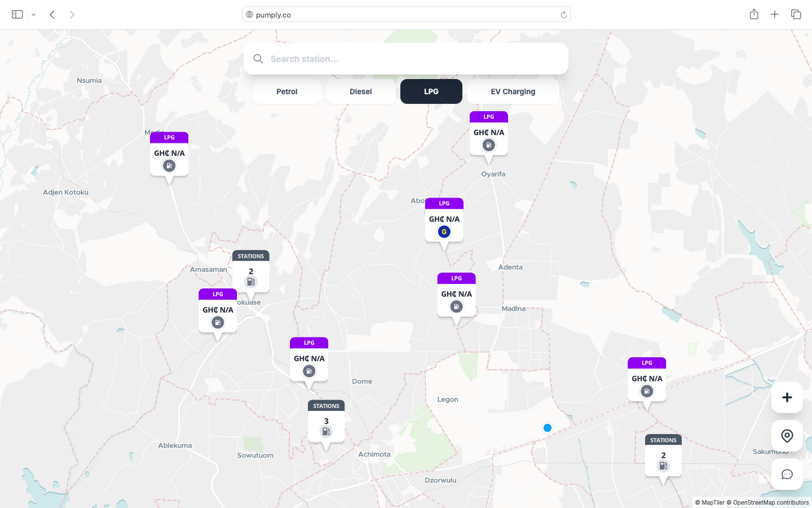Expand the STATIONS 3 cluster near Achimota
Viewport: 812px width, 508px height.
point(326,422)
